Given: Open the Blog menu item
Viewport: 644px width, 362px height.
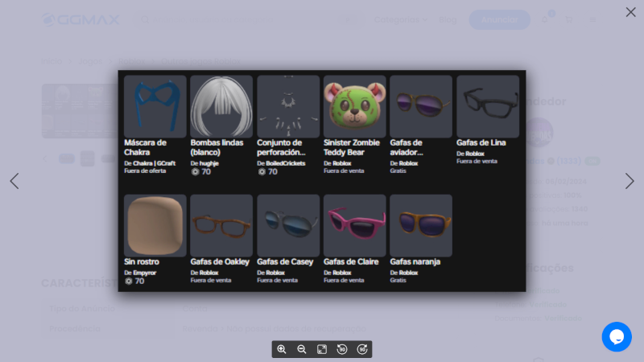Looking at the screenshot, I should (448, 19).
